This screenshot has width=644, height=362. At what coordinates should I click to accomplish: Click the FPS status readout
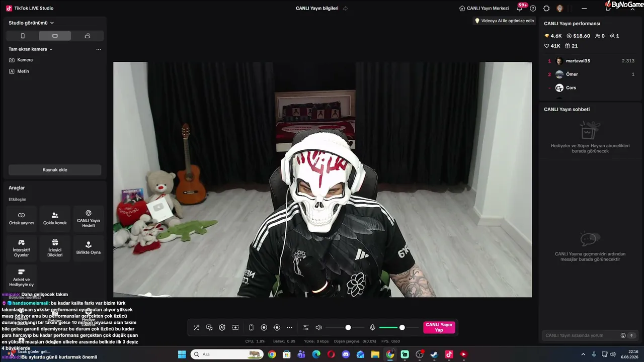point(391,341)
